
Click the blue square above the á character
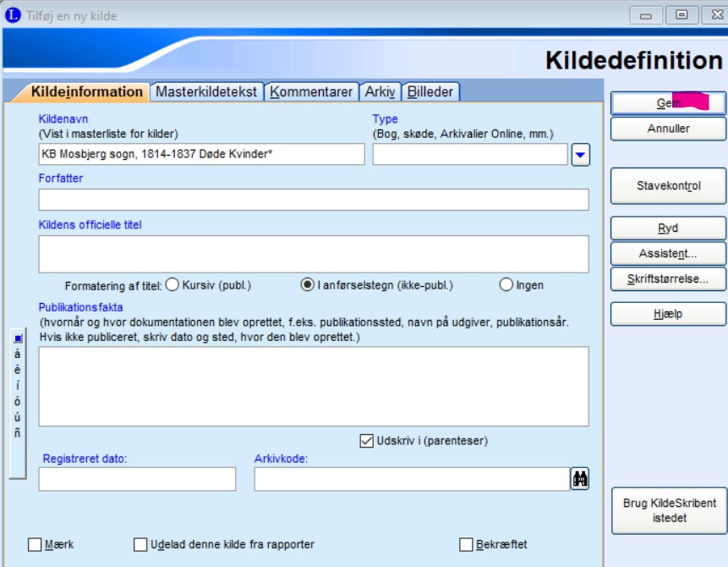(x=18, y=338)
